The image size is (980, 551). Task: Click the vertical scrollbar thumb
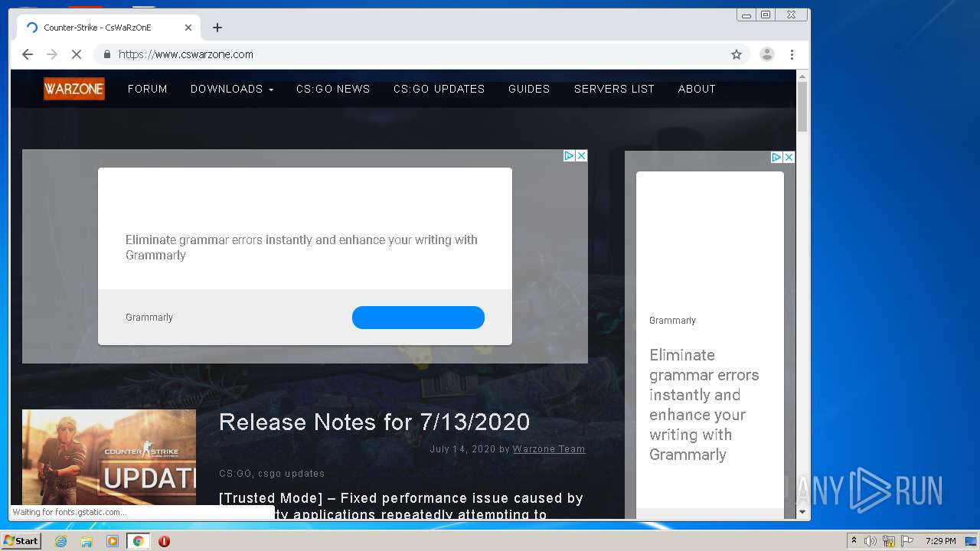click(802, 106)
